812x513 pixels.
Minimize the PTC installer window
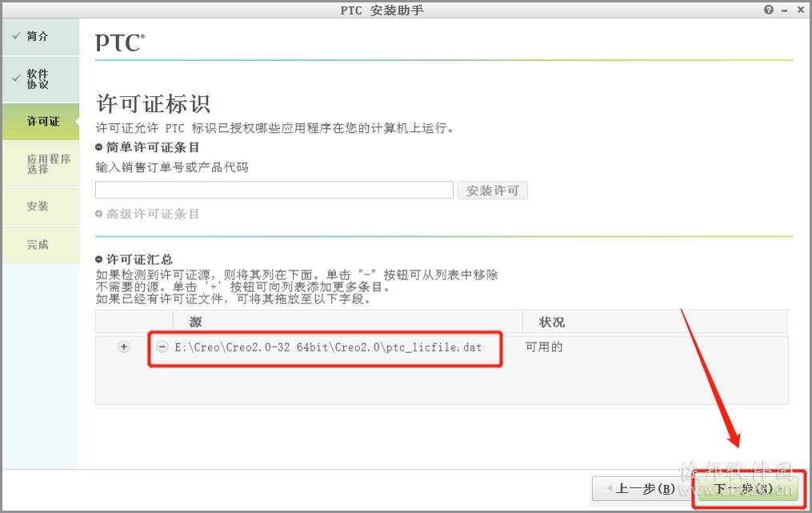click(x=785, y=10)
